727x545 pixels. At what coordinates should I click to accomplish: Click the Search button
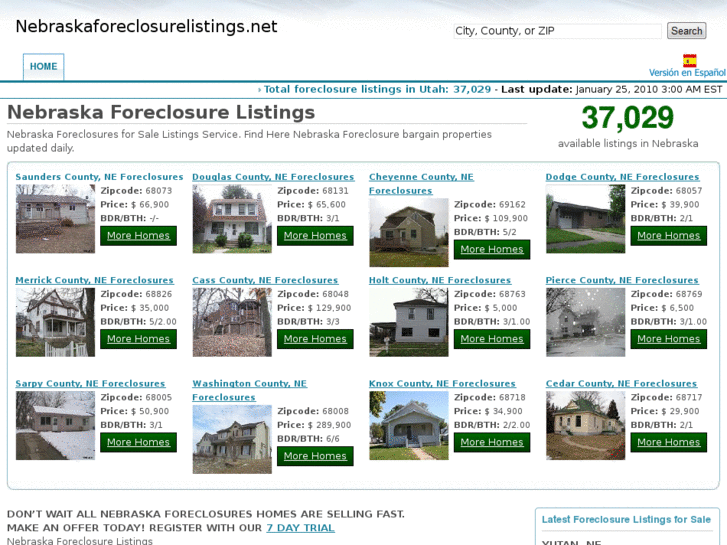[687, 31]
